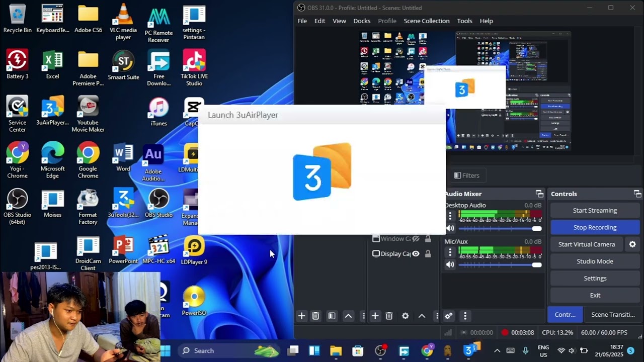Open the Adobe Audition desktop shortcut
This screenshot has width=644, height=362.
153,163
